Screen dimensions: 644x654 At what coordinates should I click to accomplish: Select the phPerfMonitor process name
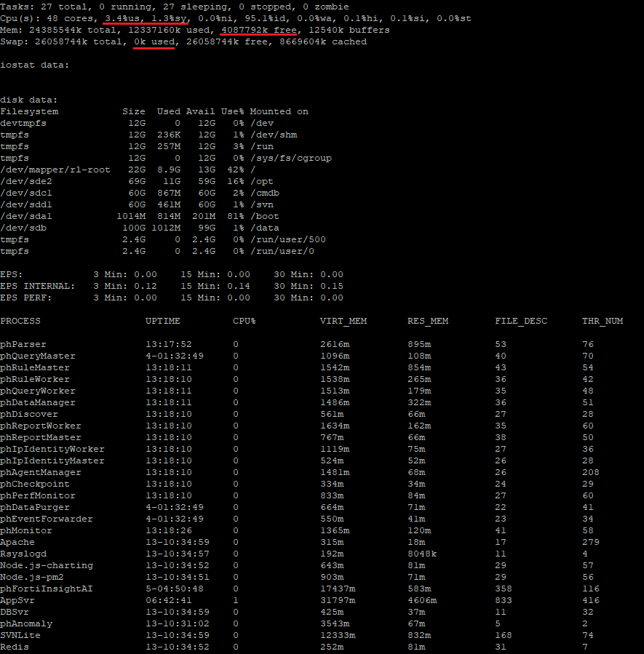pyautogui.click(x=38, y=496)
